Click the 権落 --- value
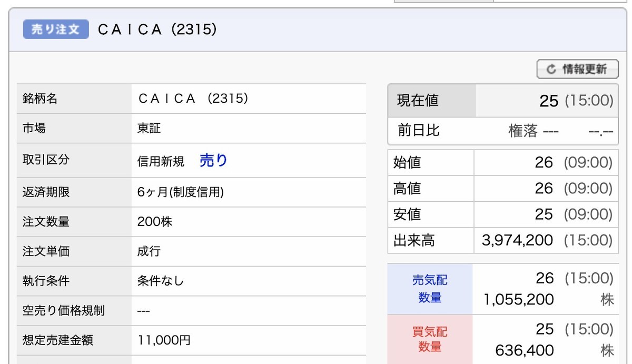 pos(534,131)
